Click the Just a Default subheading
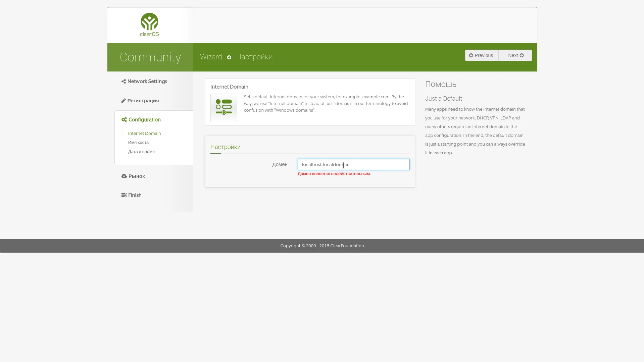Image resolution: width=644 pixels, height=362 pixels. [x=444, y=99]
